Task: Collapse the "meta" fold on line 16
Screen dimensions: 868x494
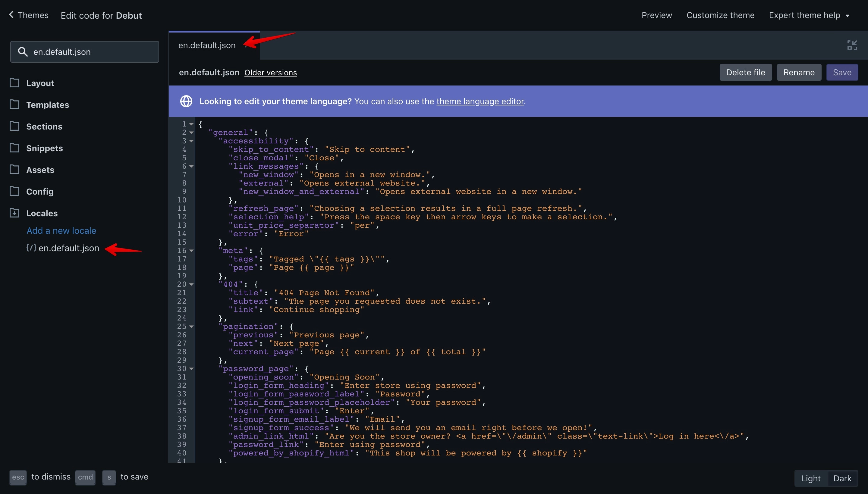Action: tap(191, 251)
